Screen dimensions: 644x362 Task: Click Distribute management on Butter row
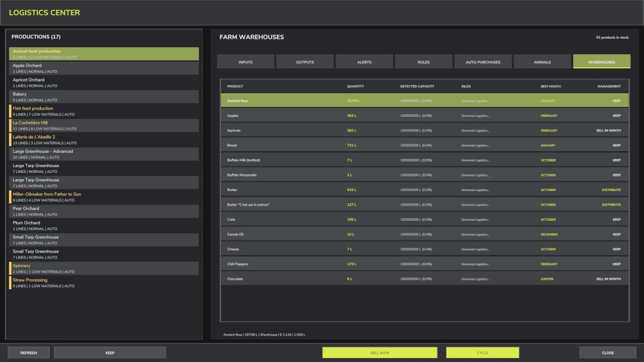[x=611, y=190]
